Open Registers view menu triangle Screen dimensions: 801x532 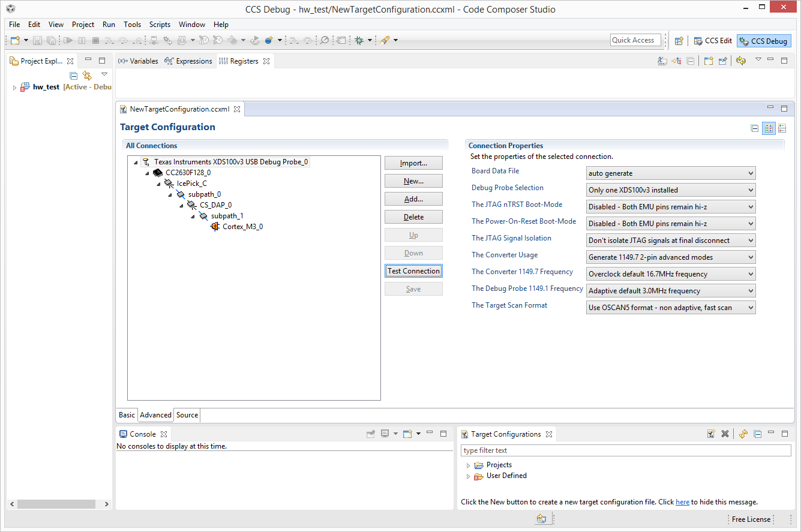758,59
